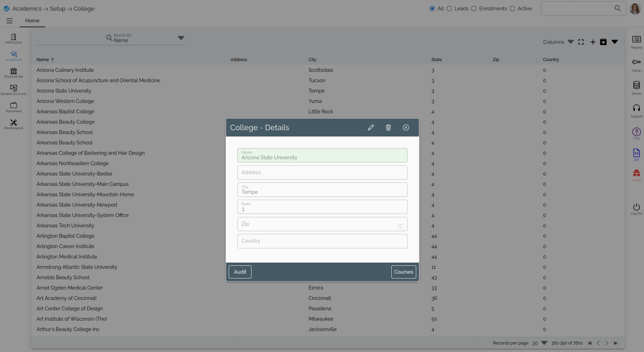
Task: Open the Reports panel
Action: 636,42
